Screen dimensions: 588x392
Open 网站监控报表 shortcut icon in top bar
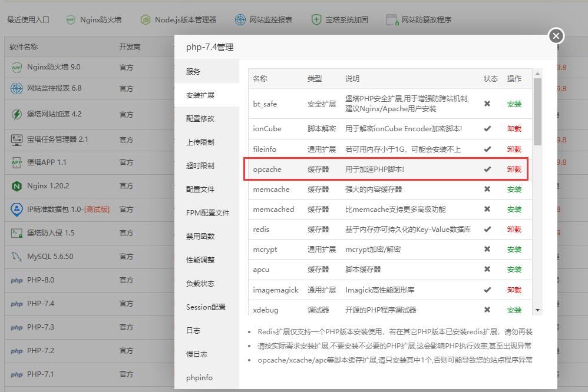pyautogui.click(x=240, y=19)
